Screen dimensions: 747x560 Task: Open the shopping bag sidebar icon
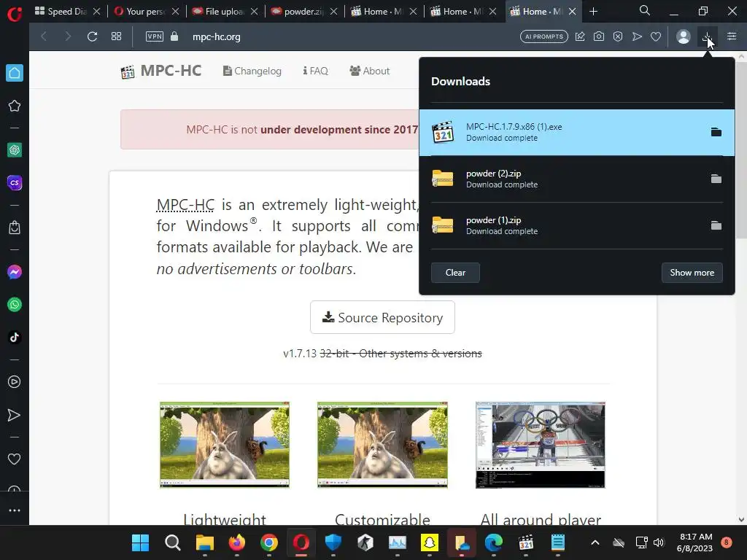pyautogui.click(x=15, y=227)
